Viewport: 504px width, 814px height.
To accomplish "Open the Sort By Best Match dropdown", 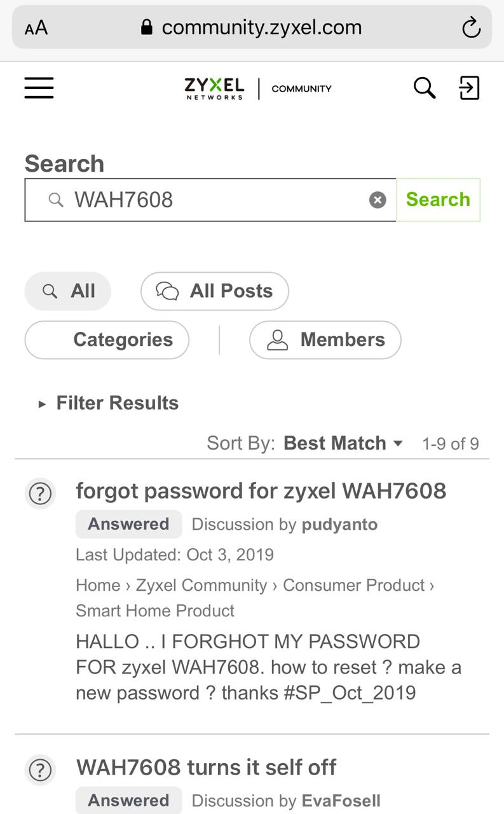I will (343, 443).
